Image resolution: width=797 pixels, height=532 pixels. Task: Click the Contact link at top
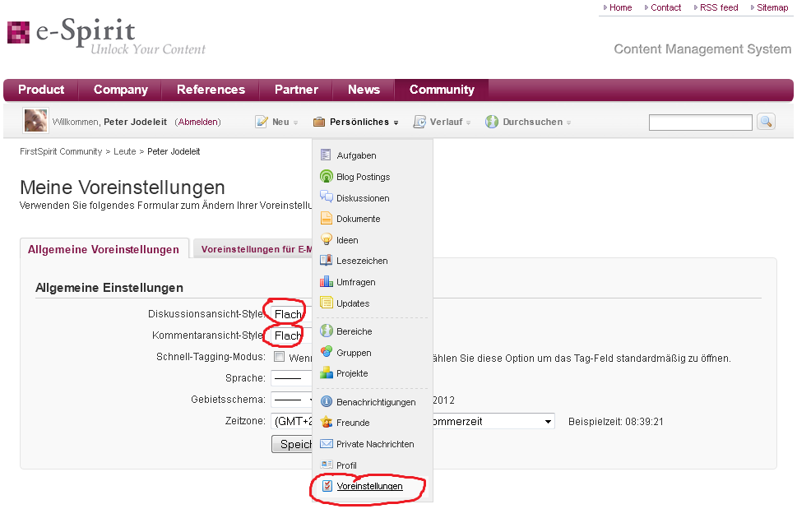(x=665, y=7)
